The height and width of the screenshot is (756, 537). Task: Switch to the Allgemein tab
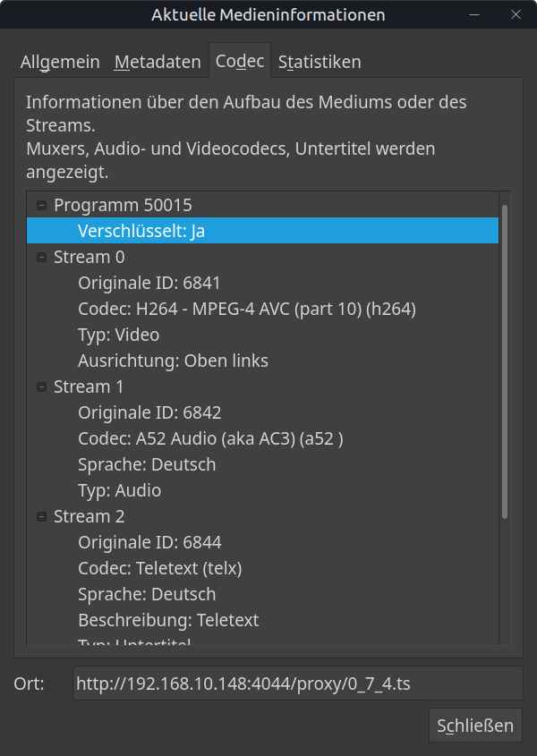point(60,62)
